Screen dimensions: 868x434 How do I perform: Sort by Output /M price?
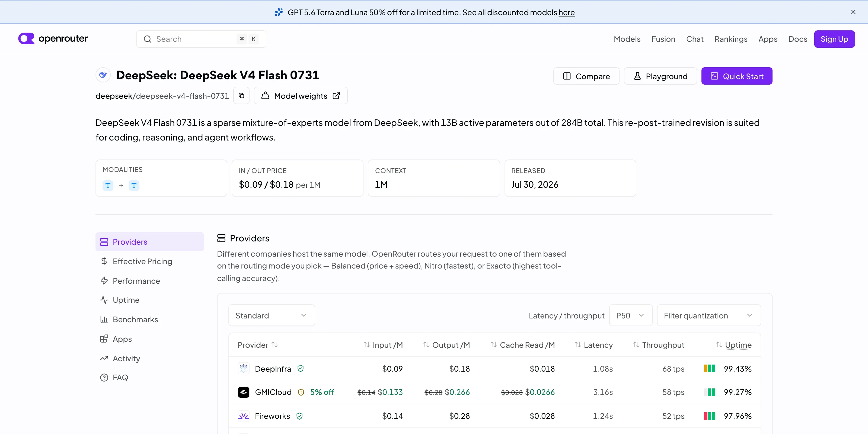point(446,345)
